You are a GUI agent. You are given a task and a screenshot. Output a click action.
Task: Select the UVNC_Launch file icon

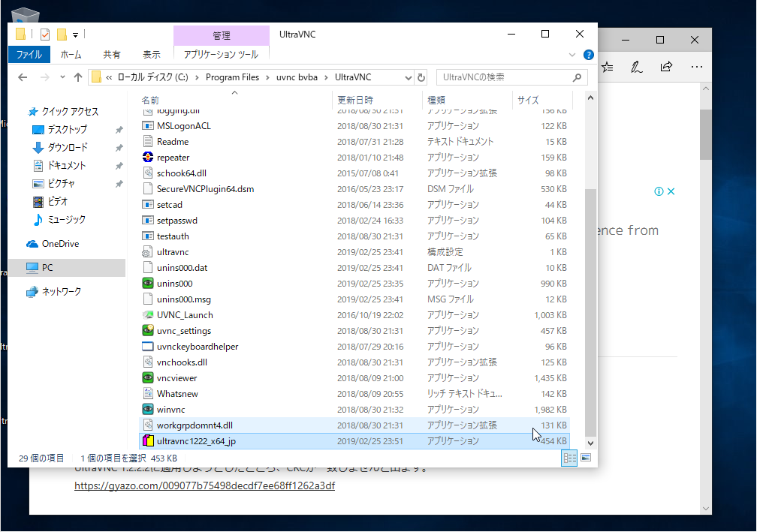coord(148,315)
